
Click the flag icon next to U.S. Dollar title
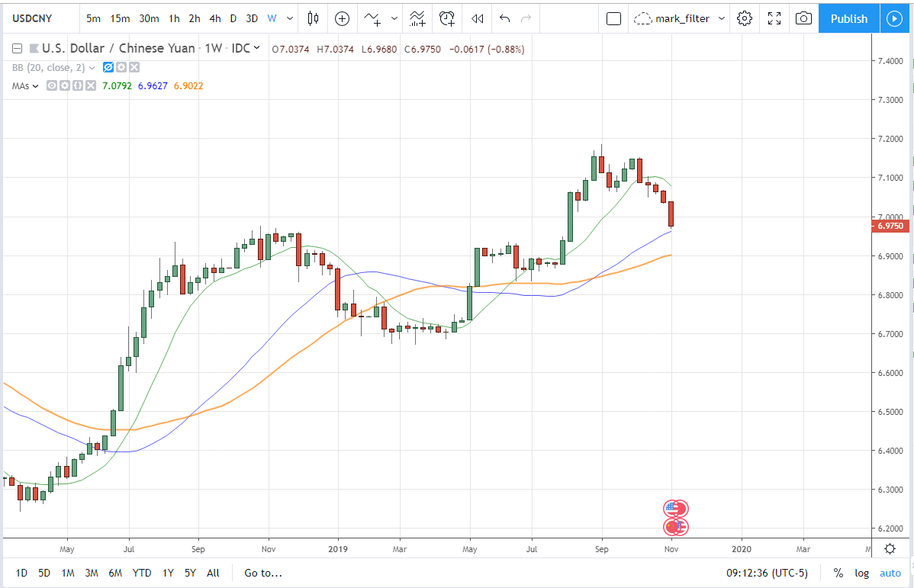click(34, 48)
